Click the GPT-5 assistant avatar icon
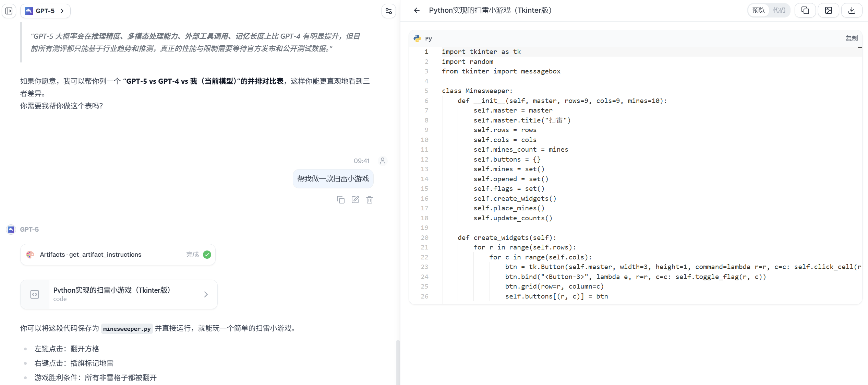 pyautogui.click(x=11, y=229)
